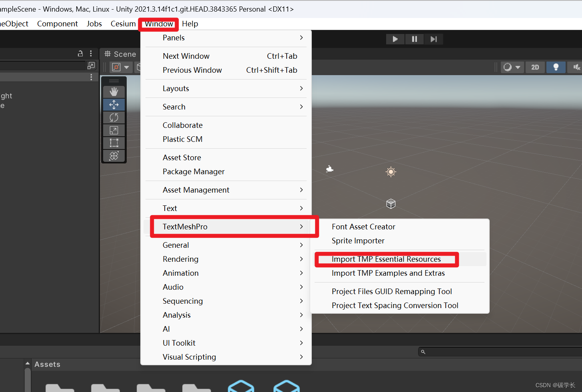Open the Asset Store window
Screen dimensions: 582x392
[x=226, y=157]
